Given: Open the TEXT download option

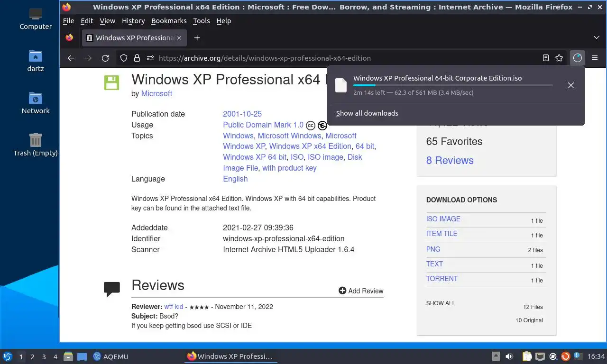Looking at the screenshot, I should click(x=434, y=264).
